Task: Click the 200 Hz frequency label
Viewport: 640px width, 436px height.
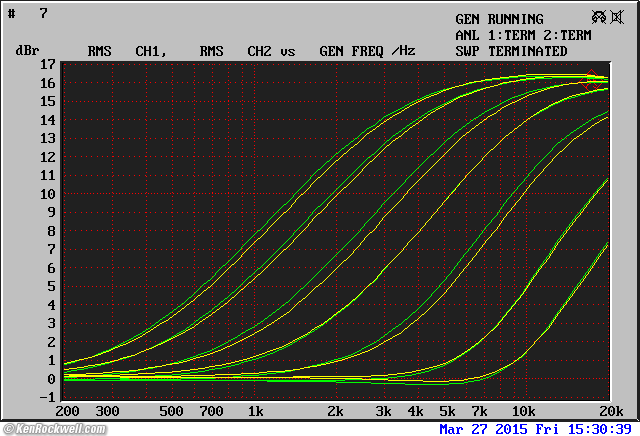Action: pos(67,411)
